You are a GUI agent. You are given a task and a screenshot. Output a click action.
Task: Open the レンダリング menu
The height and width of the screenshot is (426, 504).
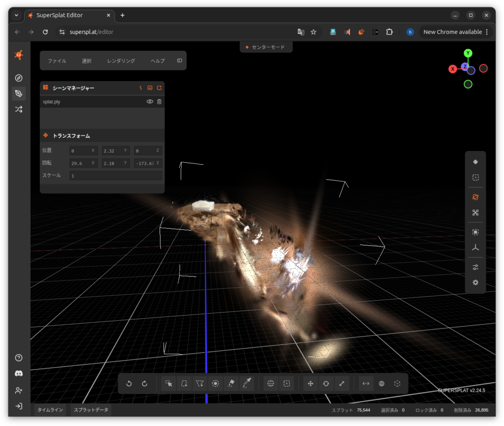click(121, 61)
